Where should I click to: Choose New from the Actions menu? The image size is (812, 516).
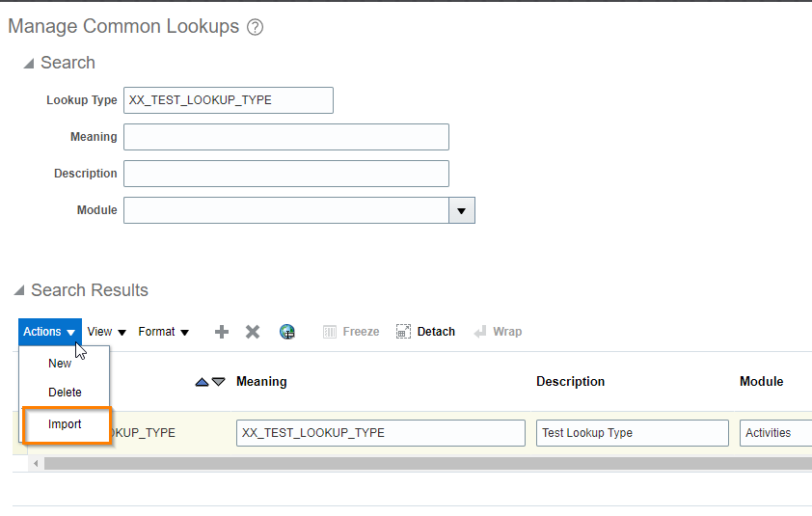(60, 364)
